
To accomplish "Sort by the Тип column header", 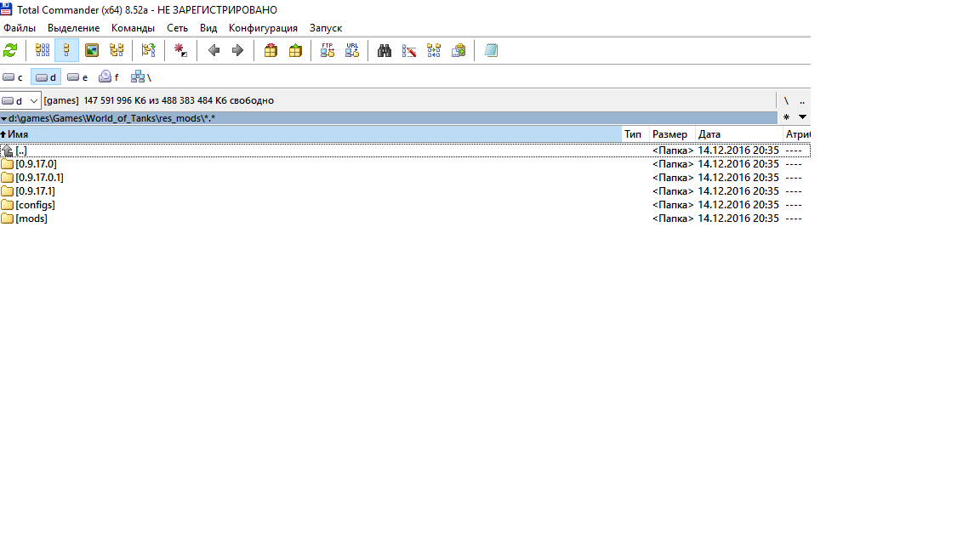I will [x=635, y=134].
